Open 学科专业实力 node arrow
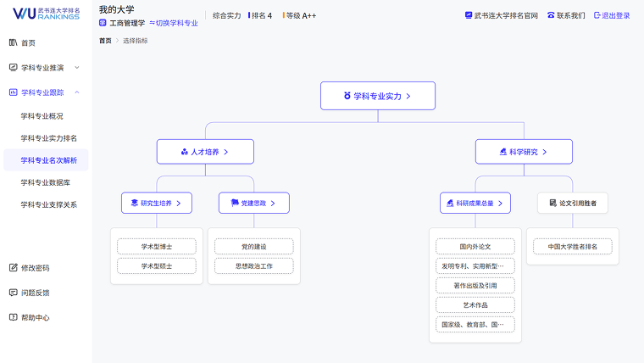 pyautogui.click(x=408, y=96)
